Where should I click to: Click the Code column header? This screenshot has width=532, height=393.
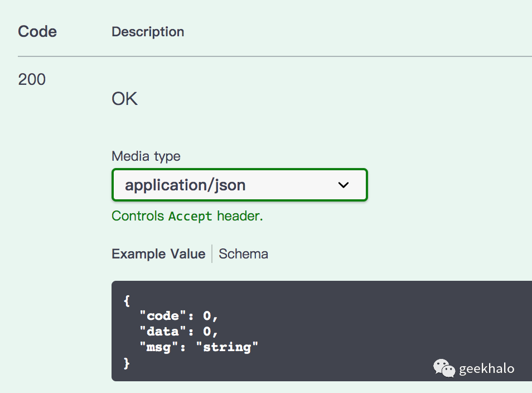coord(37,32)
